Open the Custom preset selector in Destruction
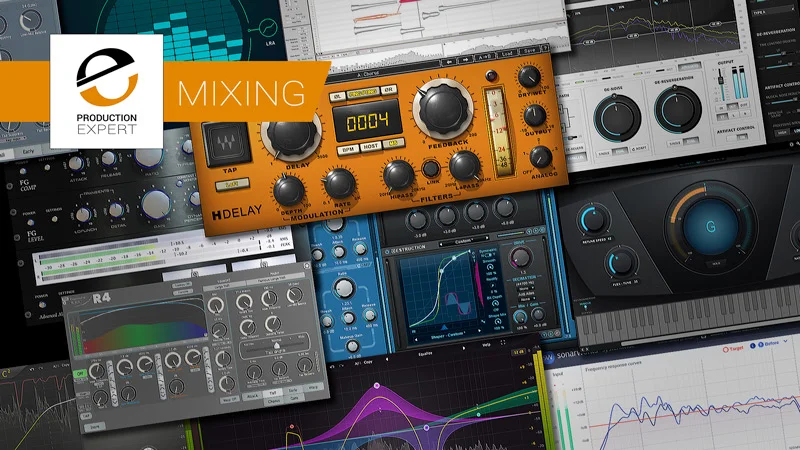 pyautogui.click(x=463, y=241)
